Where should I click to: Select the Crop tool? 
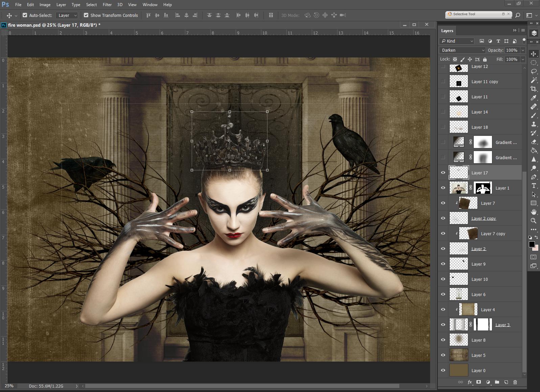[534, 89]
